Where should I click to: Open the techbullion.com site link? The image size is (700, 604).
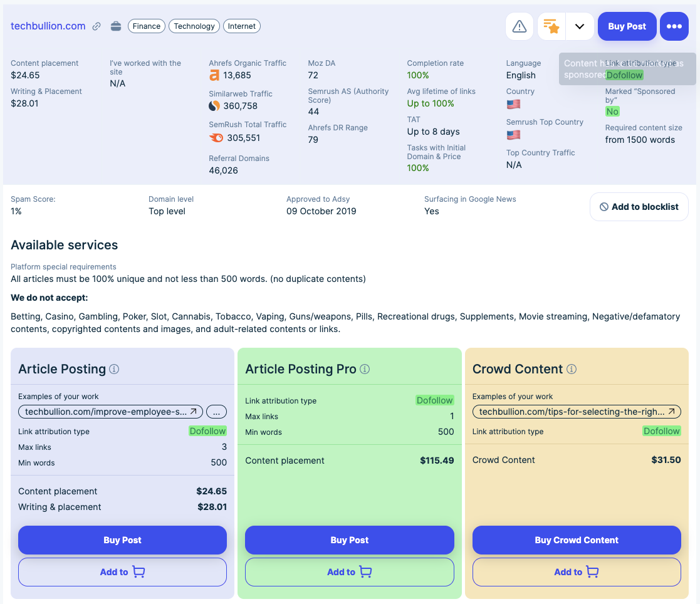(48, 26)
